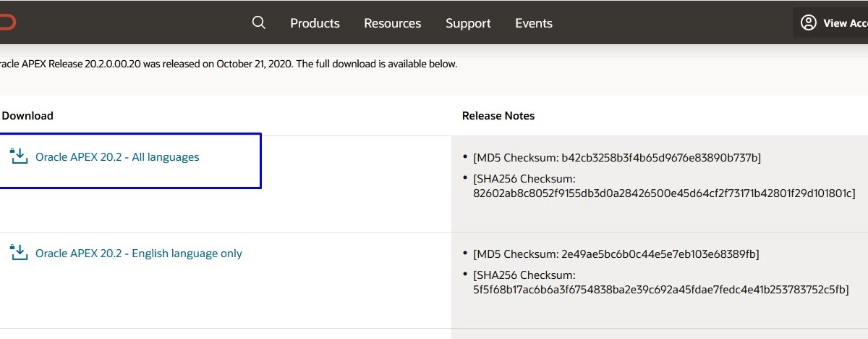Open the Products menu
Viewport: 868px width, 339px height.
[x=315, y=23]
